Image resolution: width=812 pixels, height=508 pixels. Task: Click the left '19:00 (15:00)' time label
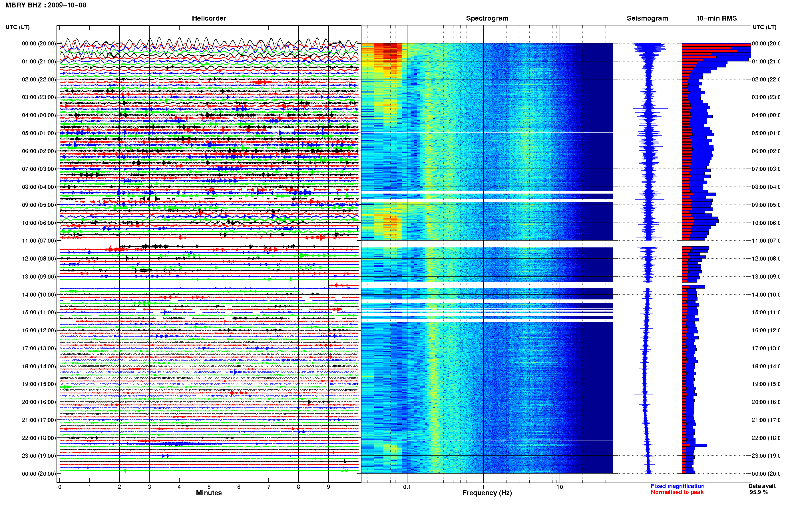point(39,384)
